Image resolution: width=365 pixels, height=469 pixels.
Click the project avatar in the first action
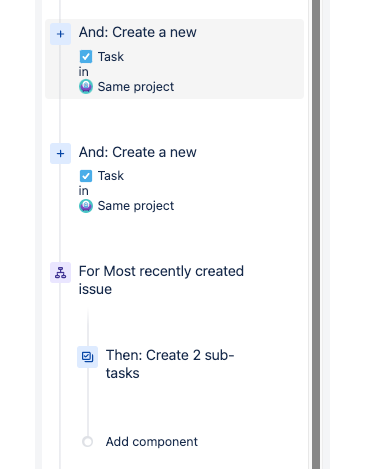(x=86, y=87)
